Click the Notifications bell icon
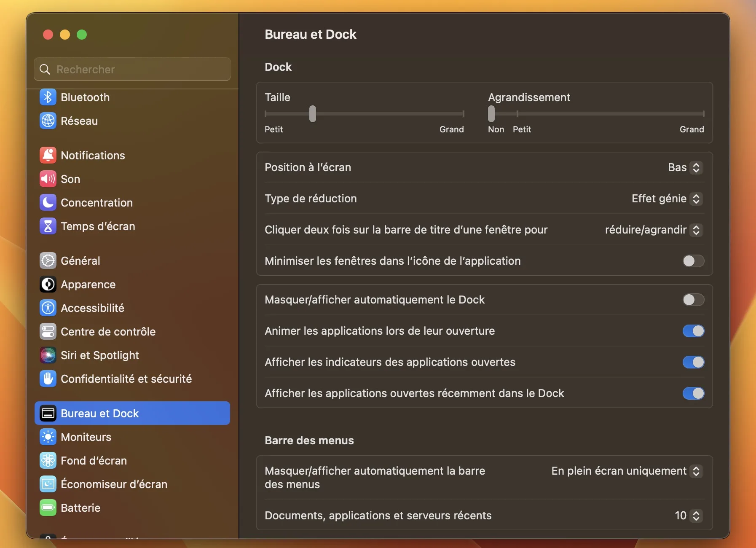Viewport: 756px width, 548px height. tap(48, 156)
